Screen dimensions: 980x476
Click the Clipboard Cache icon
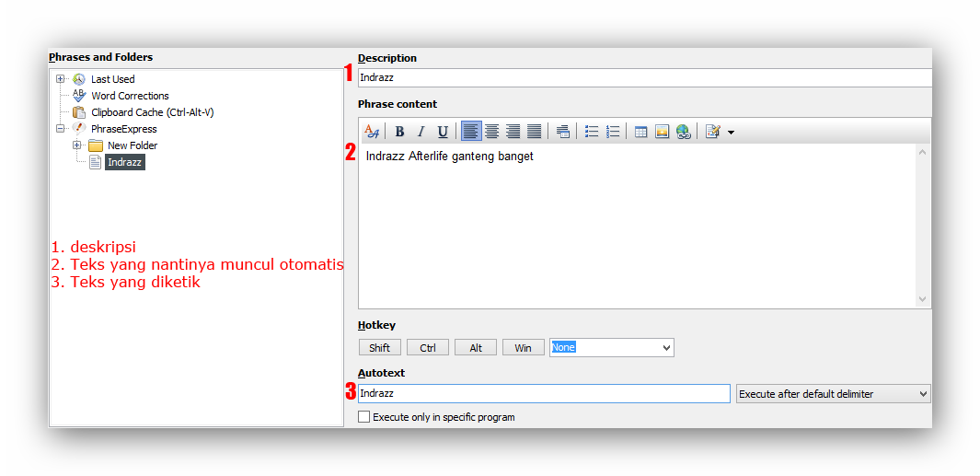point(79,112)
